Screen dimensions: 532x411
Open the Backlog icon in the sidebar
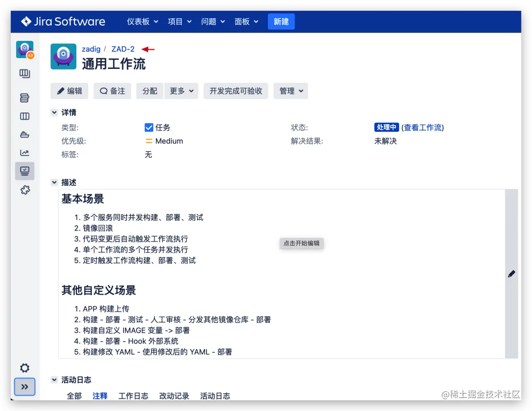pos(25,98)
